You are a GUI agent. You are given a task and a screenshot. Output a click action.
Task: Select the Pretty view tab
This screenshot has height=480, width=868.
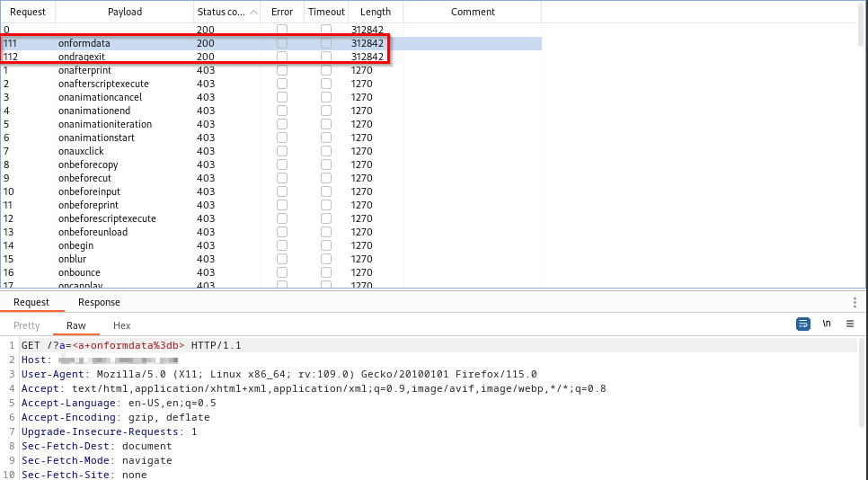pyautogui.click(x=27, y=325)
